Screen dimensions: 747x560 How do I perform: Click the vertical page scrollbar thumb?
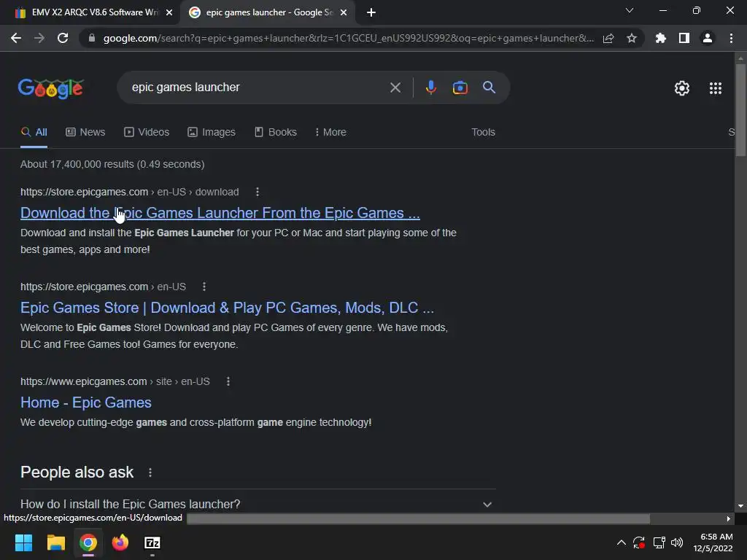(740, 109)
